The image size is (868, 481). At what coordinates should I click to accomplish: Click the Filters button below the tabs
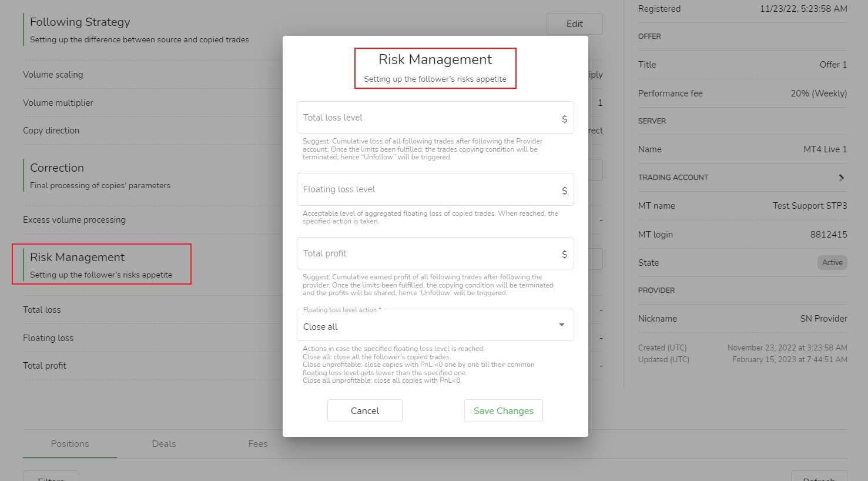click(51, 477)
